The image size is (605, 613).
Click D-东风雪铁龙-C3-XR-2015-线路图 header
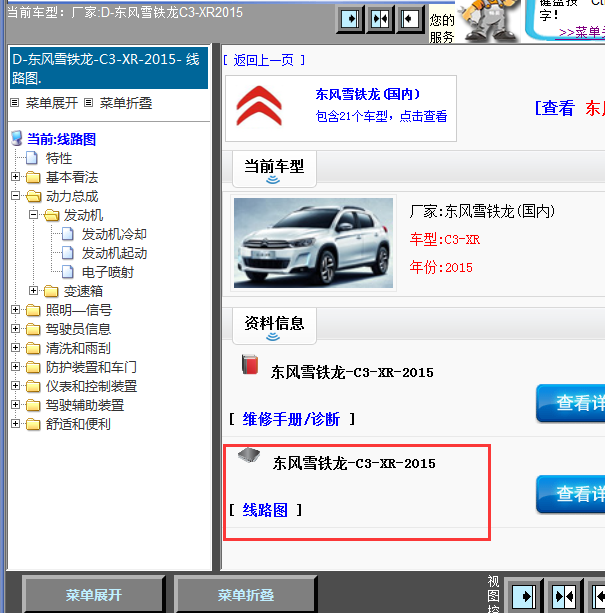(x=109, y=68)
